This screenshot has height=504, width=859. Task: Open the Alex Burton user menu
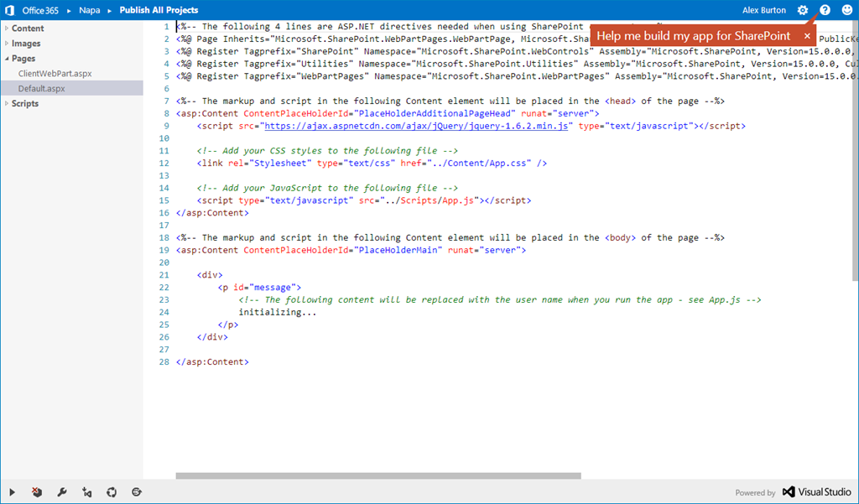[763, 10]
